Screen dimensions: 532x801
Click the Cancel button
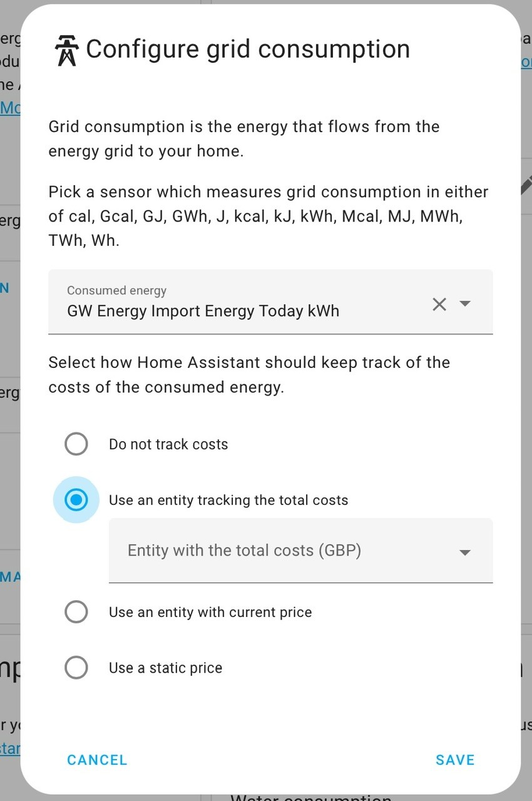[97, 760]
